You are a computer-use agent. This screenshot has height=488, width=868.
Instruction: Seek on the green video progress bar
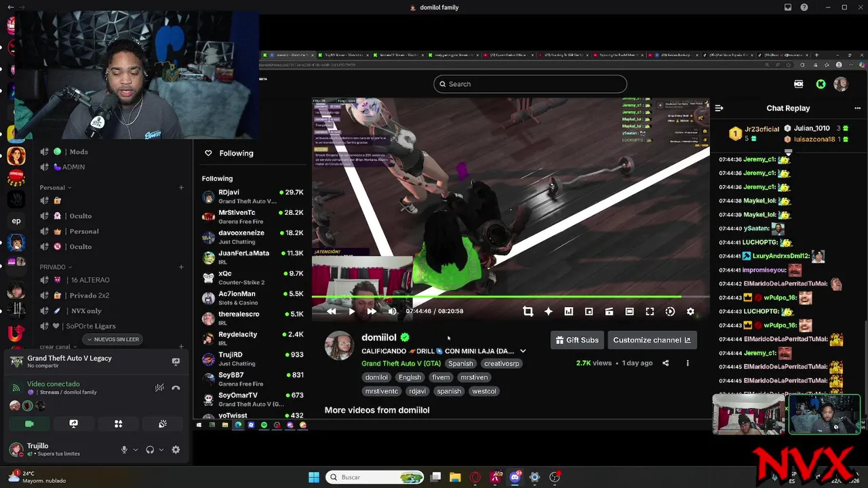(x=511, y=296)
